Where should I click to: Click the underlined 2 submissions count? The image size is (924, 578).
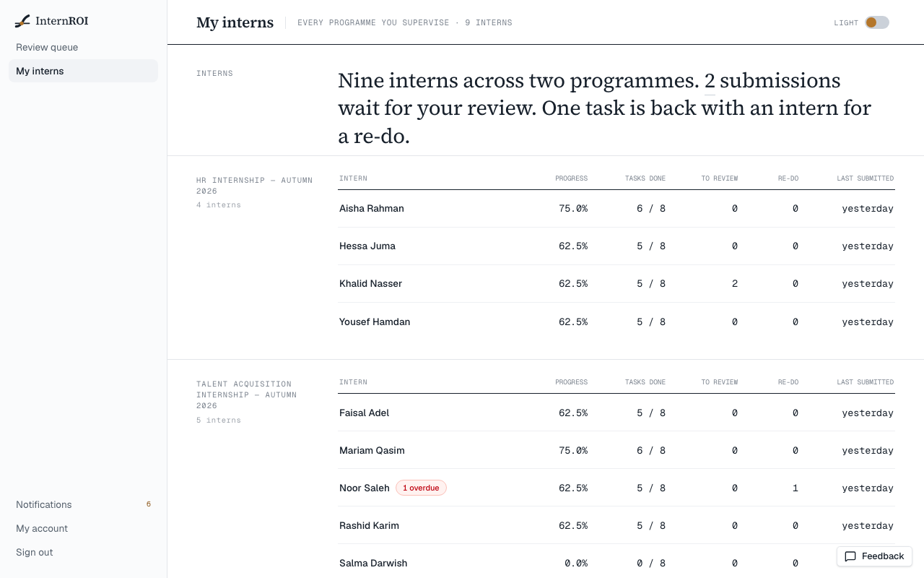coord(772,80)
